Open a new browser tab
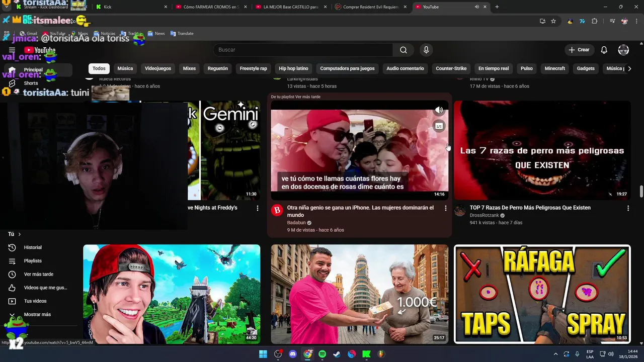 click(x=497, y=7)
